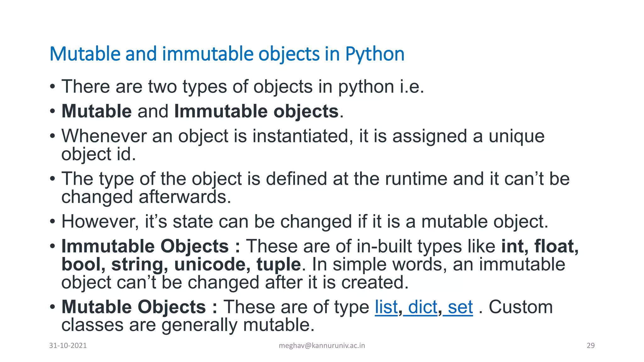Click the text 'classes are generally mutable.'

188,325
